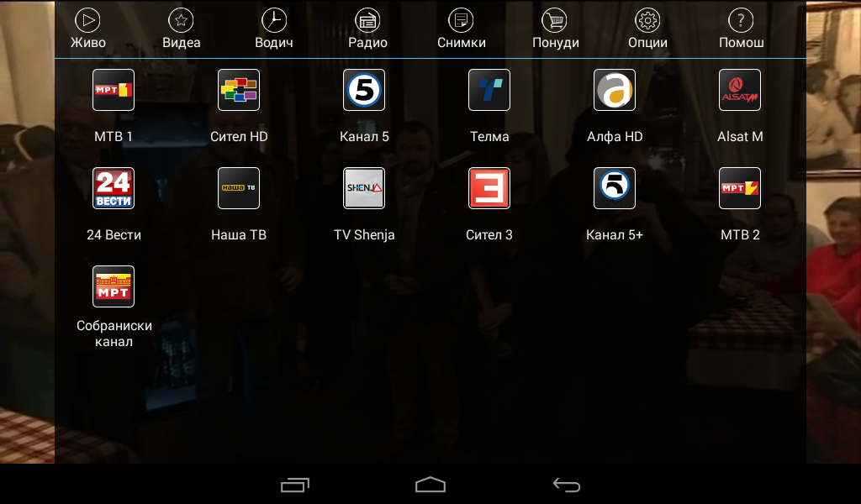Switch to the Видеа tab label
Image resolution: width=861 pixels, height=504 pixels.
[182, 43]
